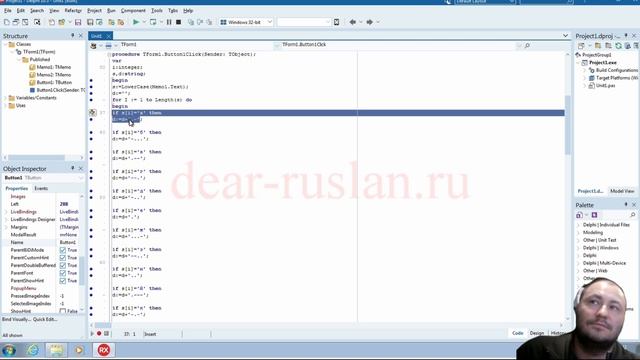Screen dimensions: 640x360
Task: Toggle the ShowHint checkbox
Action: coord(62,311)
